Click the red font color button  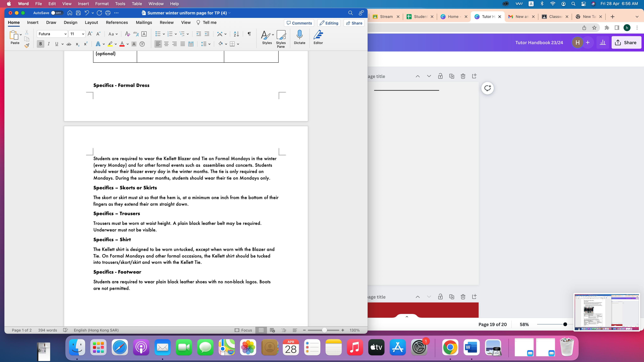tap(122, 44)
